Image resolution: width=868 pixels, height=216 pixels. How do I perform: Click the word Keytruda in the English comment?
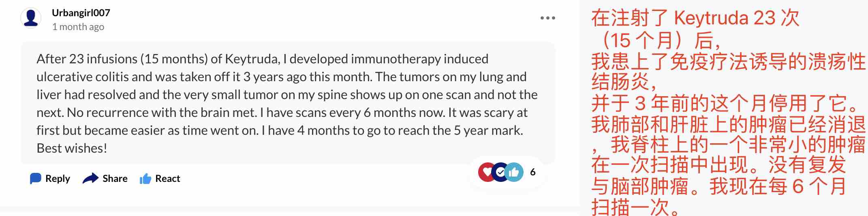click(252, 59)
